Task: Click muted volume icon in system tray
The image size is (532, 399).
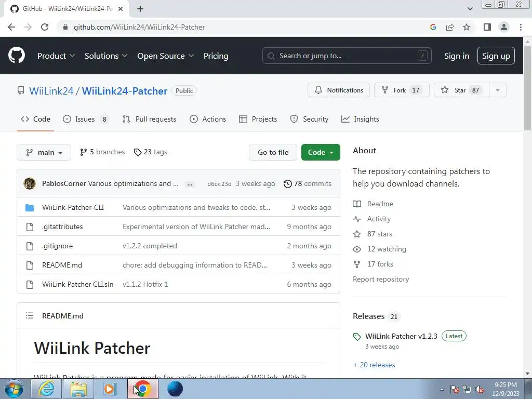Action: 480,389
